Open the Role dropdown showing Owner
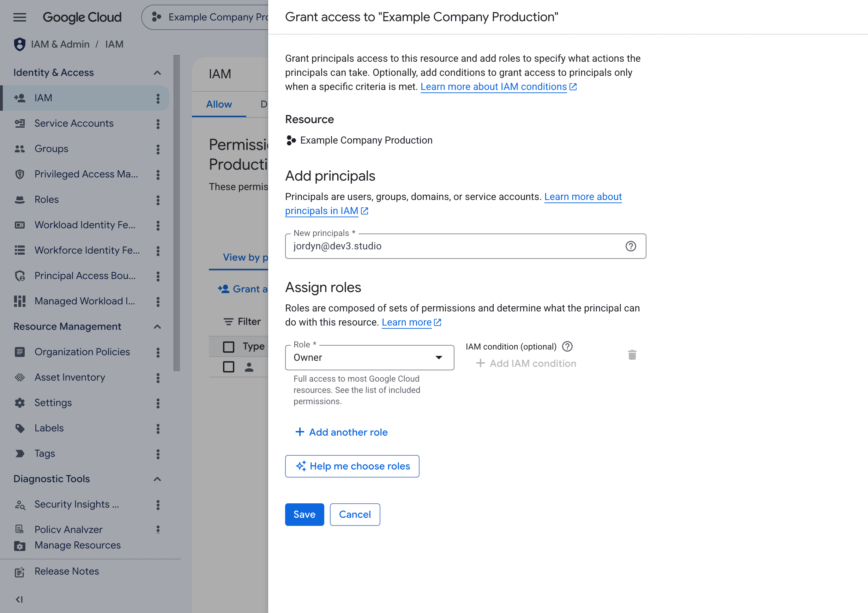Image resolution: width=868 pixels, height=613 pixels. [369, 358]
